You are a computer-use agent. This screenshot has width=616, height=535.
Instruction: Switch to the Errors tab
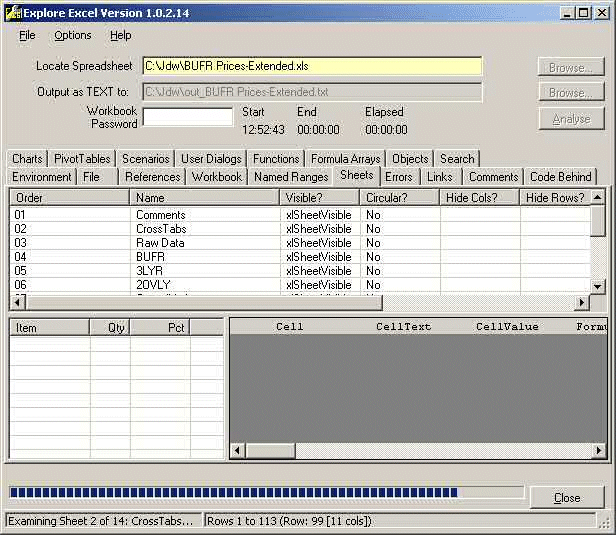[399, 177]
